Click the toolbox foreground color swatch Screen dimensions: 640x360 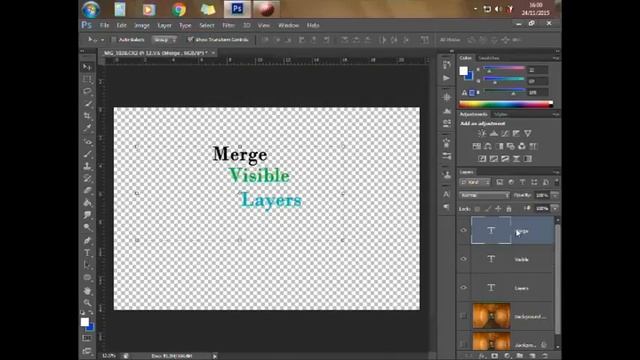pyautogui.click(x=84, y=322)
